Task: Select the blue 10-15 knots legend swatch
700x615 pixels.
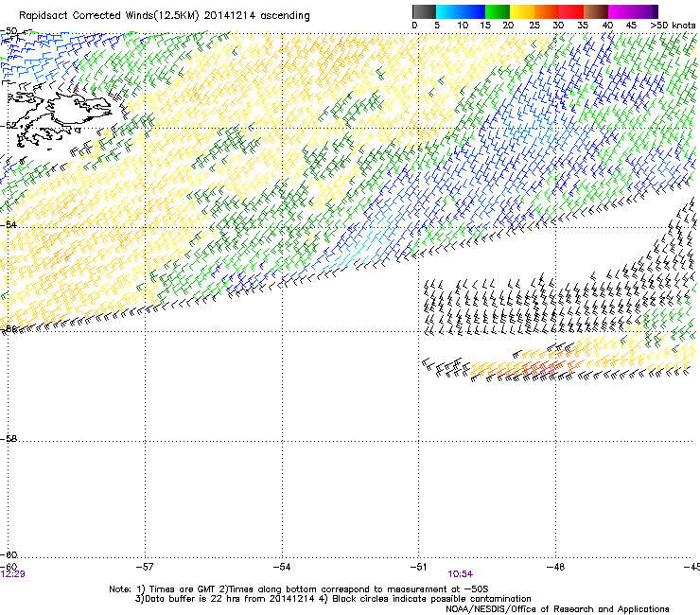Action: pyautogui.click(x=473, y=11)
